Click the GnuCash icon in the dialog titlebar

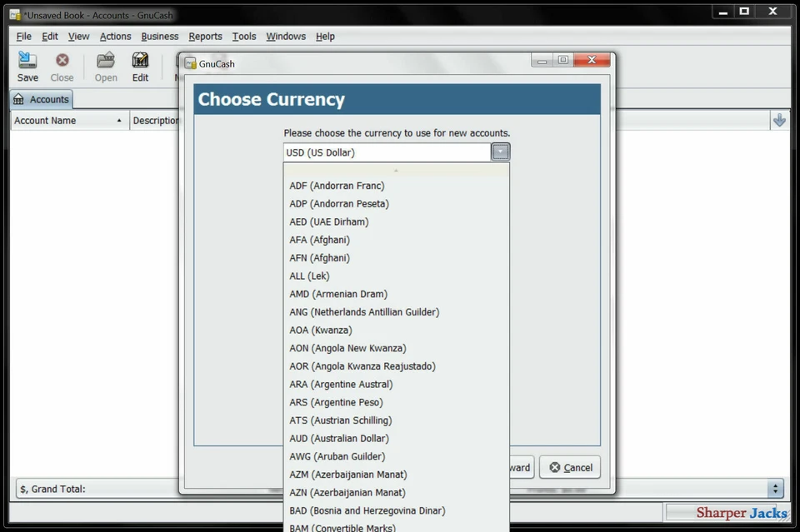pos(191,63)
